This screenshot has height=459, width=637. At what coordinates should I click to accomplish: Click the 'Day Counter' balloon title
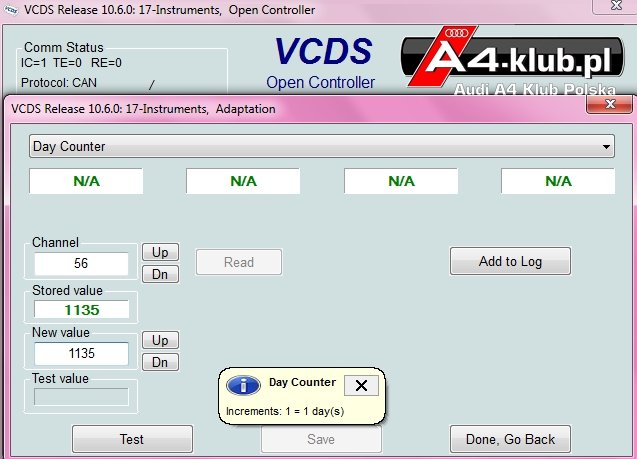click(302, 382)
